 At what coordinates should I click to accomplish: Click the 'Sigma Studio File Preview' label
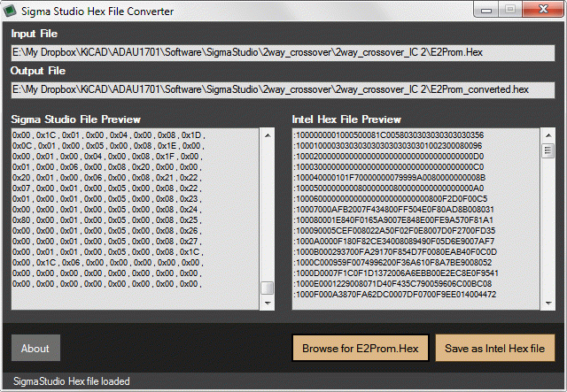click(75, 119)
